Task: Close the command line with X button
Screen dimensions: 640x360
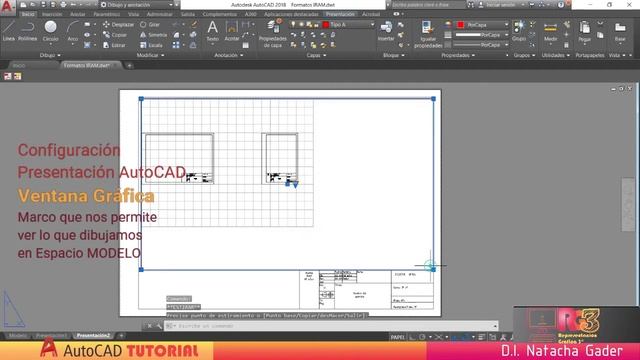Action: pos(149,326)
